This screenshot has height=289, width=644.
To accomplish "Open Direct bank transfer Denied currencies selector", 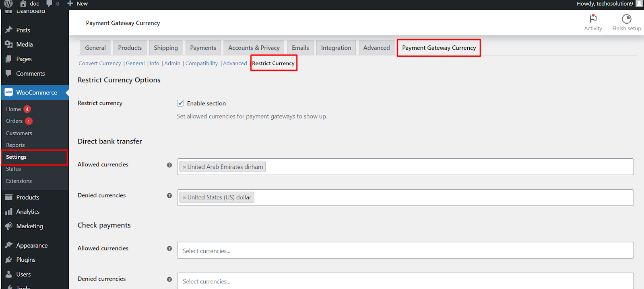I will pyautogui.click(x=405, y=197).
